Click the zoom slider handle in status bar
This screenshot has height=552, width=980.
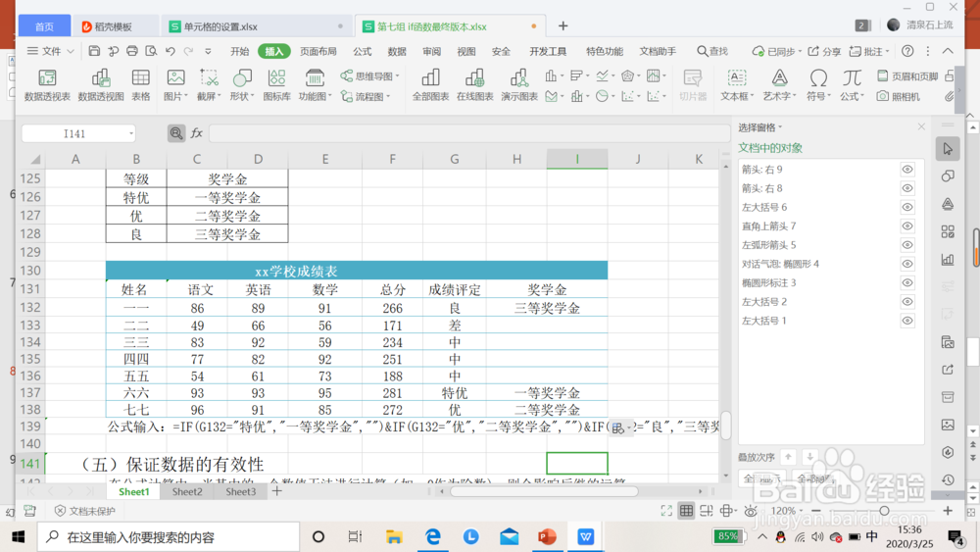tap(884, 511)
